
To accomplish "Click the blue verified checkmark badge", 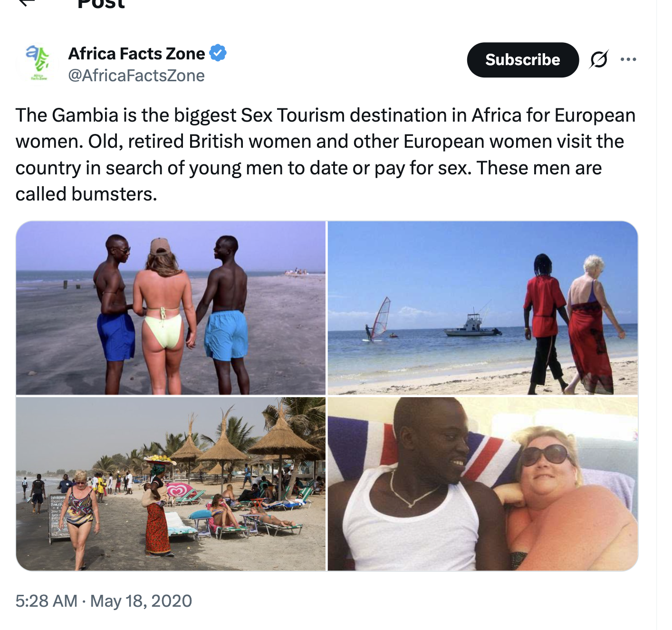I will click(x=218, y=53).
